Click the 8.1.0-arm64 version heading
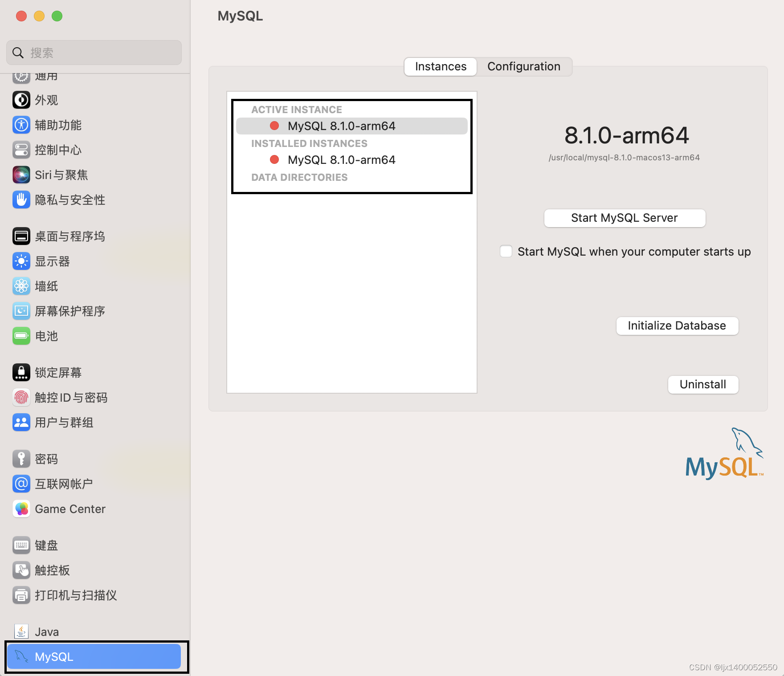 (x=626, y=135)
